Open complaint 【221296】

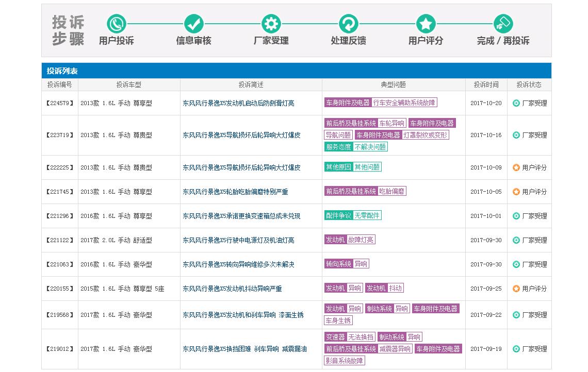click(59, 216)
